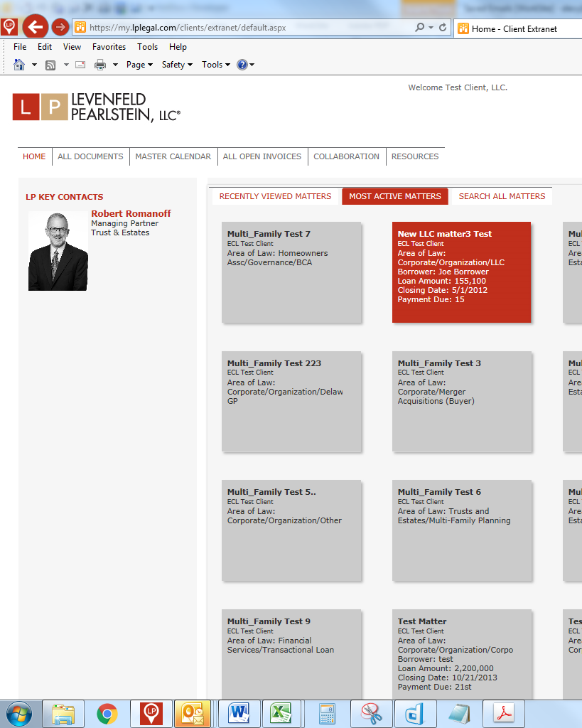Refresh the page with the reload icon
This screenshot has height=728, width=582.
[443, 28]
